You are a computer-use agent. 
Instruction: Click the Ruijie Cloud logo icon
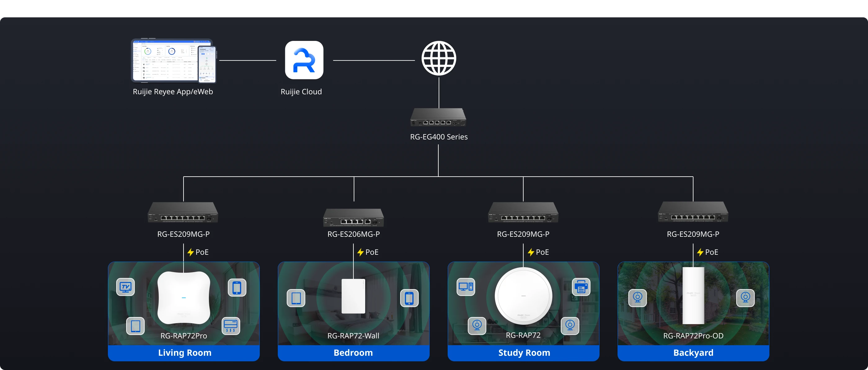pyautogui.click(x=304, y=60)
